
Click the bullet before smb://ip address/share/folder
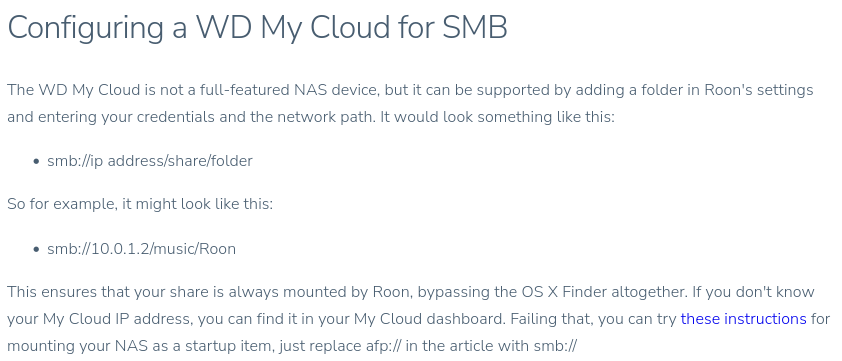tap(36, 161)
